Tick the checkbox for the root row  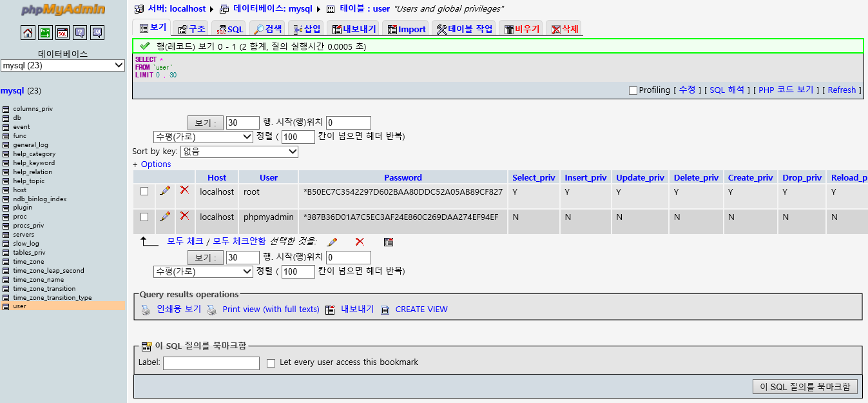coord(144,192)
